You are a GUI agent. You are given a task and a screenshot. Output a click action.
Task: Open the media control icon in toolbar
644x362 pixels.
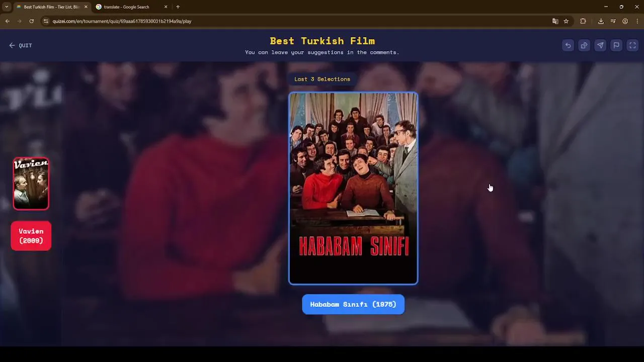click(613, 21)
